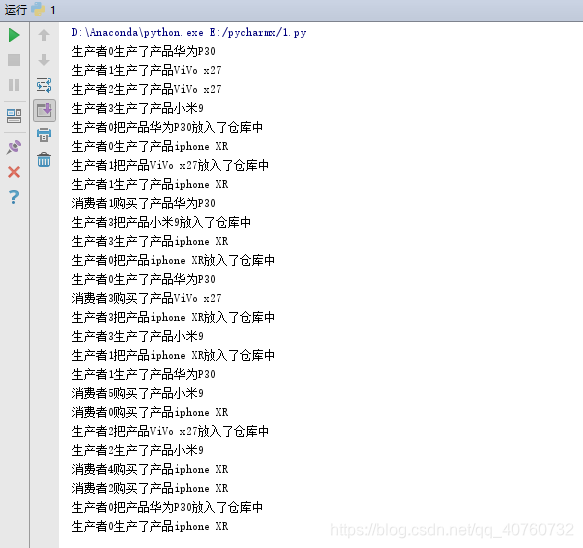Click the Down the stack trace arrow

pyautogui.click(x=44, y=60)
